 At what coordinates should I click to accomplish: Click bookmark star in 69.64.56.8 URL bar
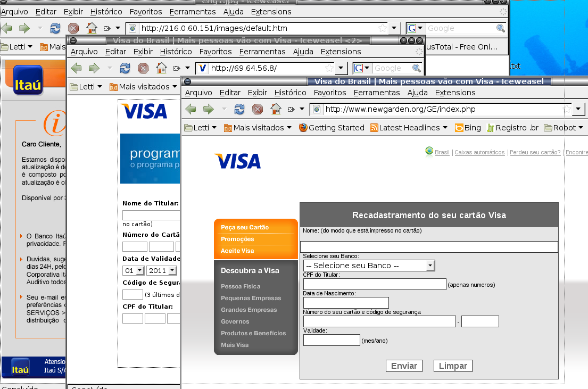329,68
